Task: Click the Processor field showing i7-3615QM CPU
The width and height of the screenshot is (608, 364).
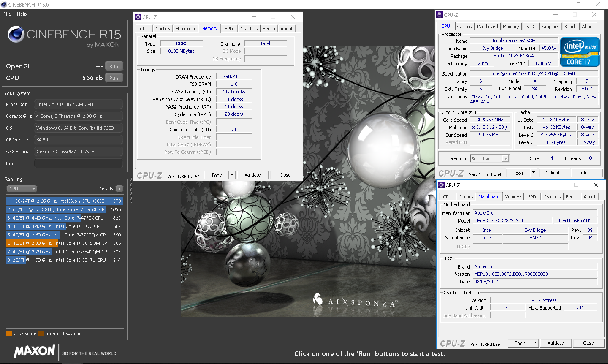Action: click(79, 104)
